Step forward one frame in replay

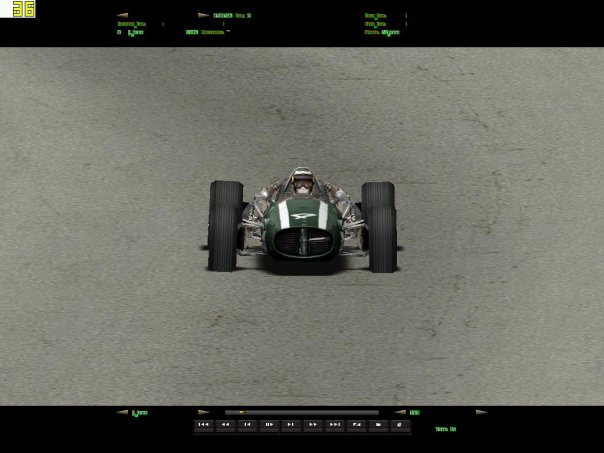[x=290, y=425]
